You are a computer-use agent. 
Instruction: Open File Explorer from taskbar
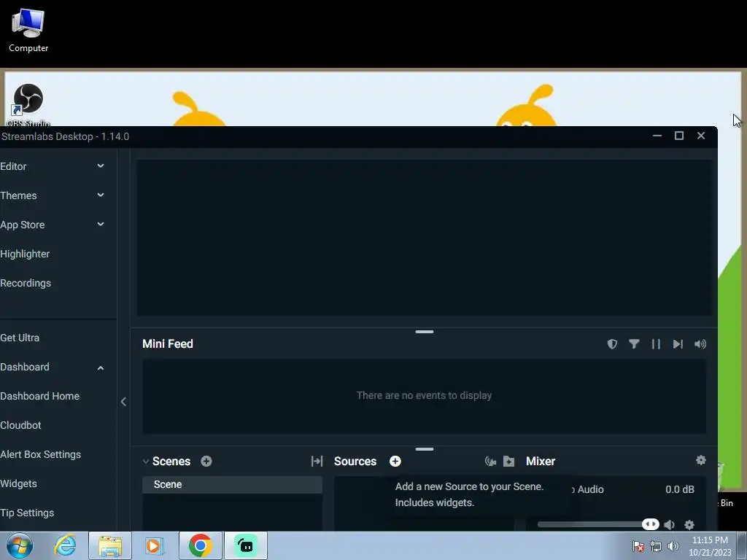[x=110, y=545]
